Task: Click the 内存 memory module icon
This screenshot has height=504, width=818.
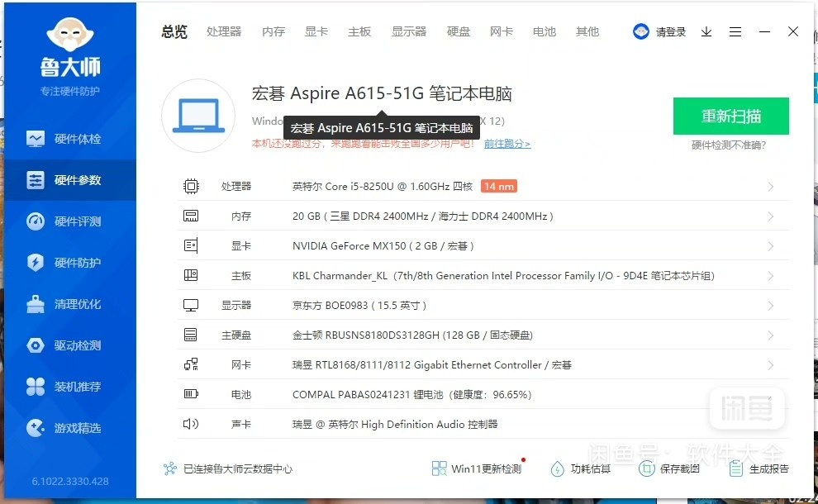Action: coord(191,216)
